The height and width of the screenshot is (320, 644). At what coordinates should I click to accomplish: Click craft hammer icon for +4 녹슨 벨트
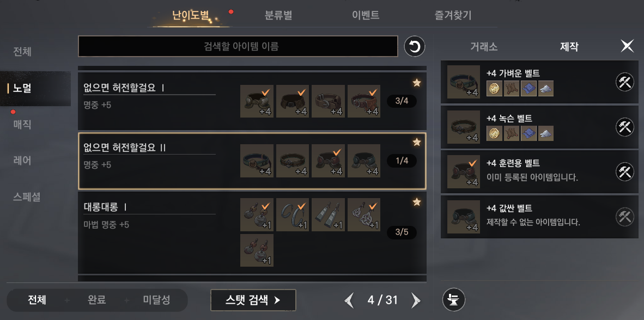pos(625,127)
